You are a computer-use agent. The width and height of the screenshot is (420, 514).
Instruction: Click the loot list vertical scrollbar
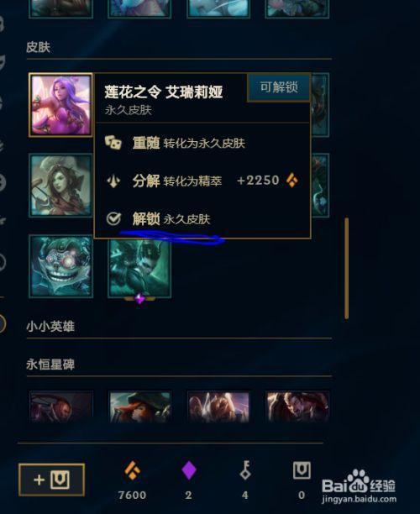click(x=347, y=268)
